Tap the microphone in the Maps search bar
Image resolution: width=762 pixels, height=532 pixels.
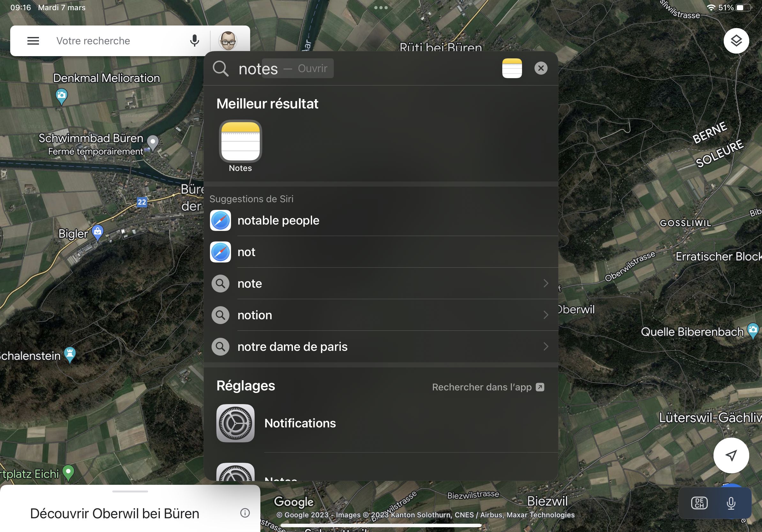coord(195,41)
